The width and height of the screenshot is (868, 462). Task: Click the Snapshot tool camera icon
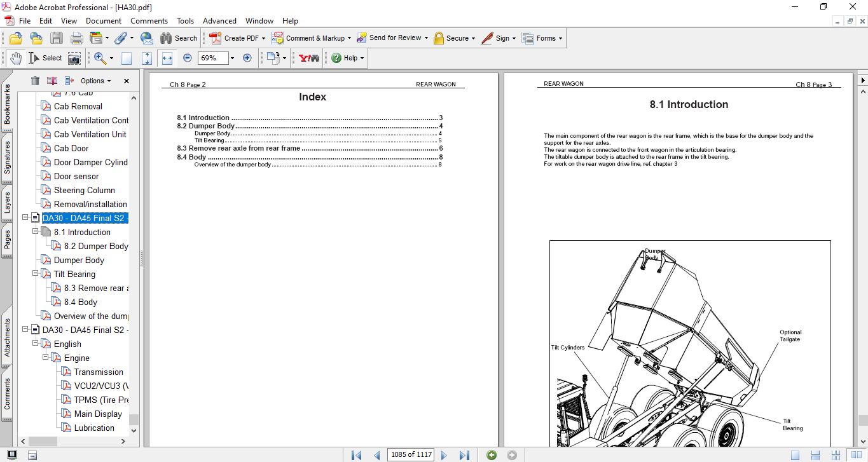click(x=74, y=58)
